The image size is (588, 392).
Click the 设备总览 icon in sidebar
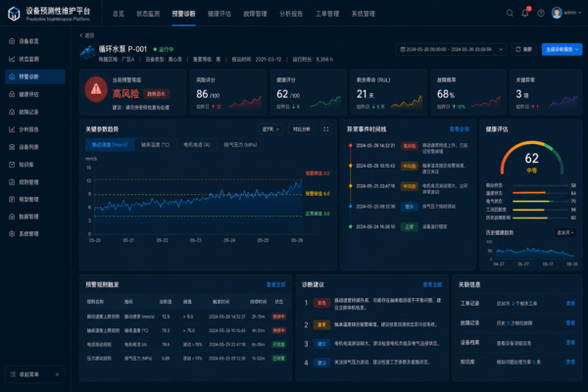(12, 43)
